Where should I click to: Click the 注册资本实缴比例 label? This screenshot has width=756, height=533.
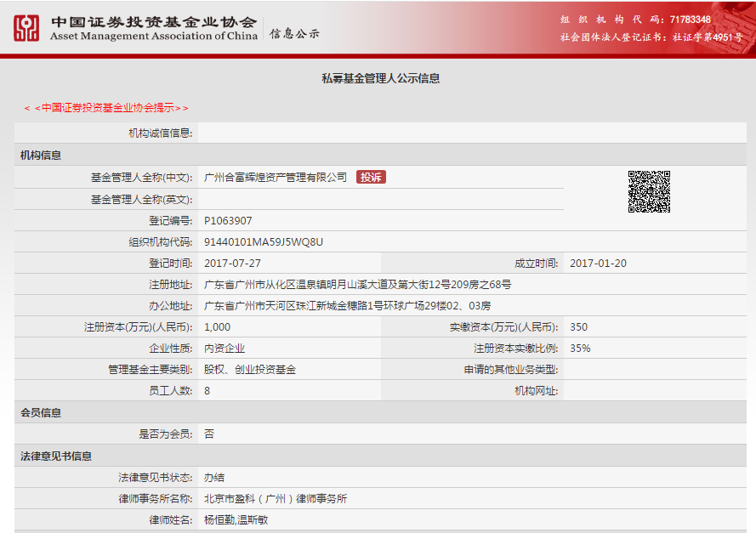point(516,348)
